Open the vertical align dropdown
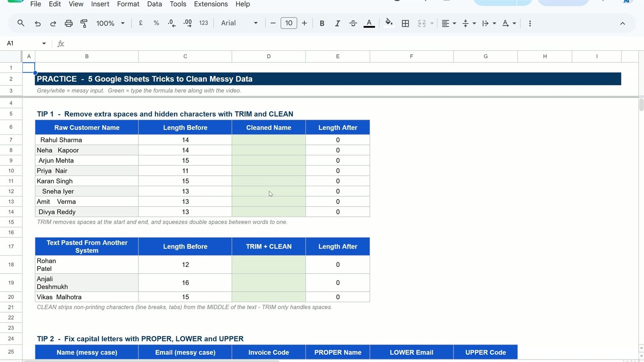The width and height of the screenshot is (644, 362). coord(469,23)
